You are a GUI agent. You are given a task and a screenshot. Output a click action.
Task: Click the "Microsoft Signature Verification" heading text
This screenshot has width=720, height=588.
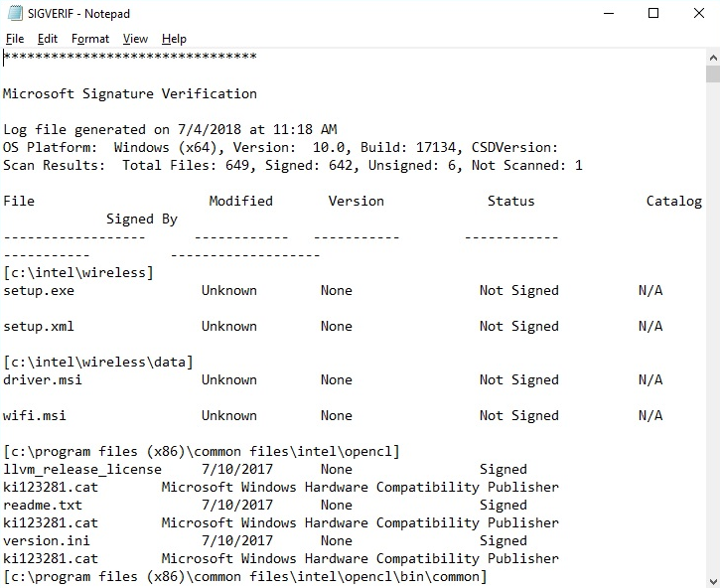click(x=130, y=94)
